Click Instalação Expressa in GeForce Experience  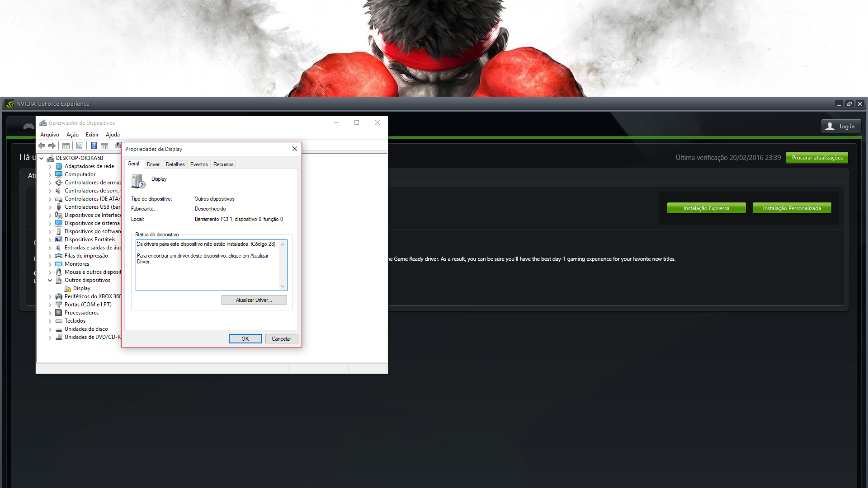pos(706,208)
